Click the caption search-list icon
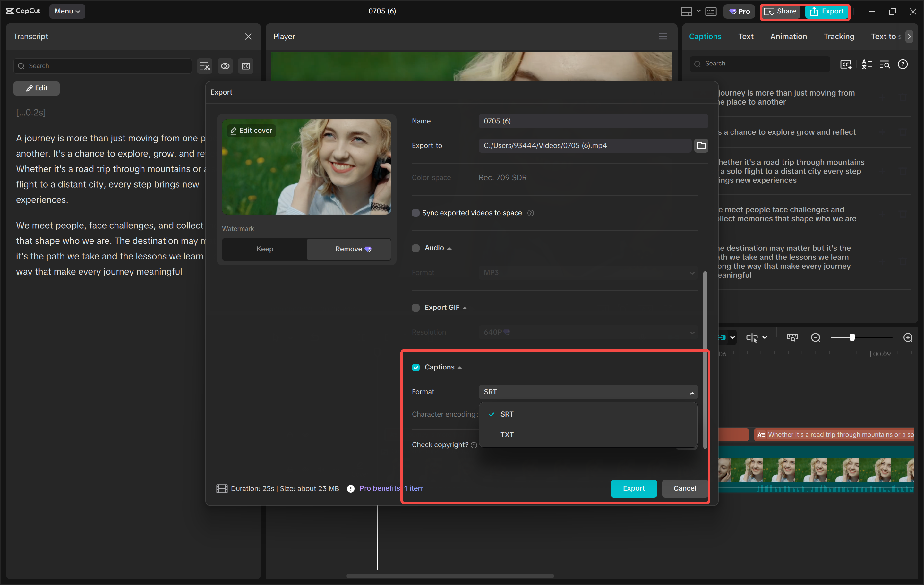The image size is (924, 585). click(885, 64)
